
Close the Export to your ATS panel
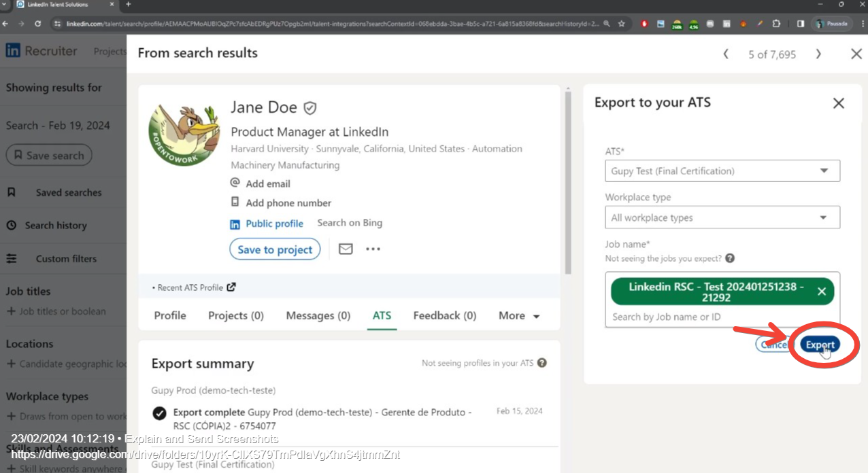839,103
